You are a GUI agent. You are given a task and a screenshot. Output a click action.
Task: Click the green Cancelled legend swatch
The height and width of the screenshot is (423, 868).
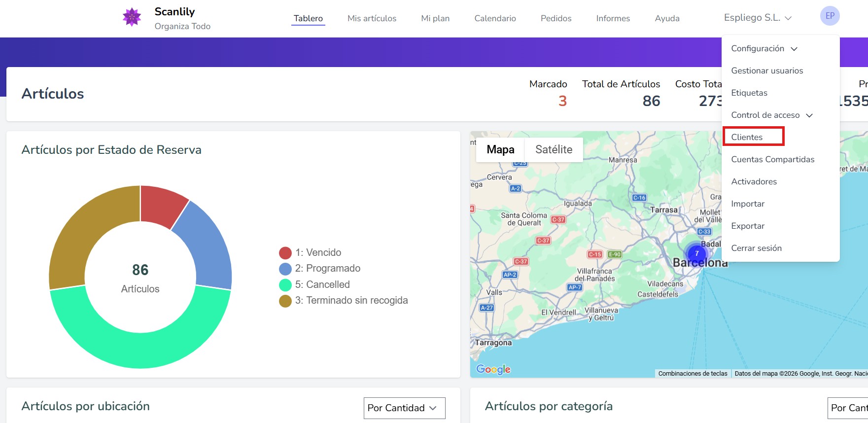pos(285,285)
